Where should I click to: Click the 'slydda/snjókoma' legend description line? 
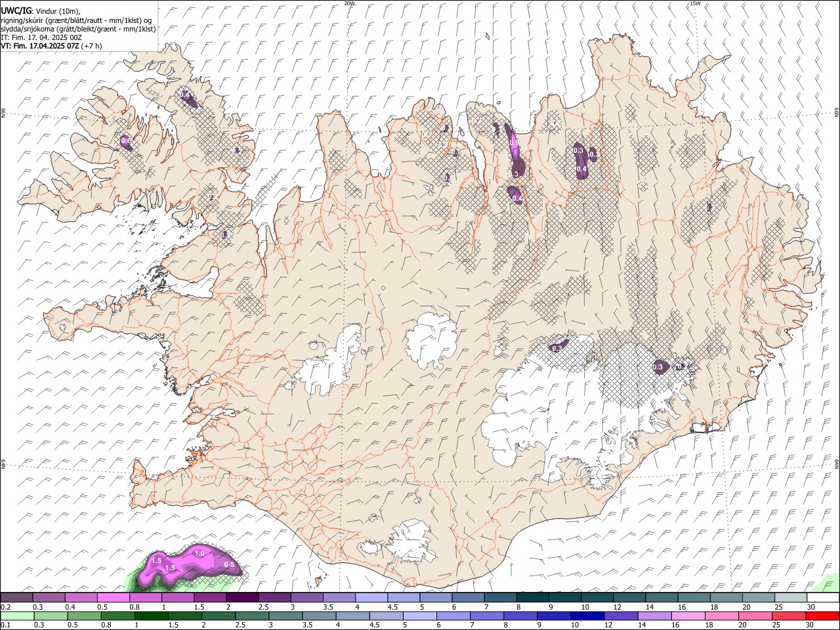click(x=78, y=29)
